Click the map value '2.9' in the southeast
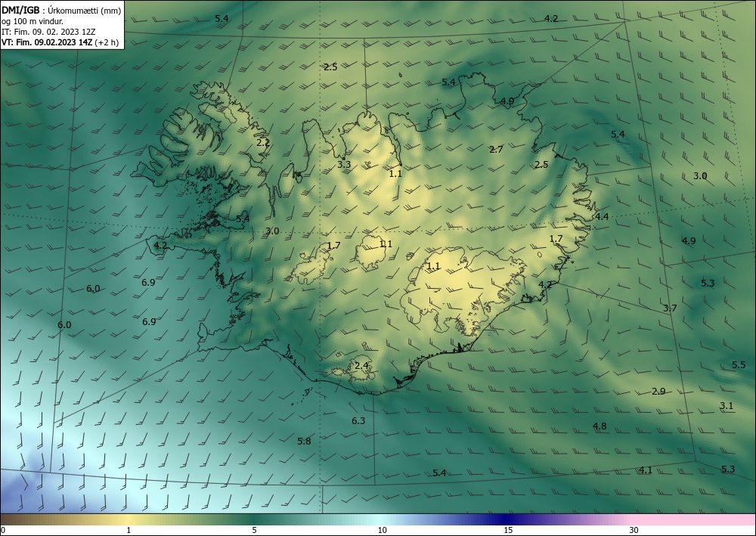Image resolution: width=756 pixels, height=536 pixels. (x=658, y=392)
